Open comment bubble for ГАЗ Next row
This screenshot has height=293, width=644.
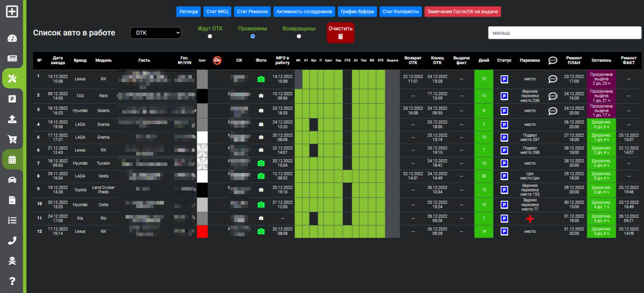(553, 96)
